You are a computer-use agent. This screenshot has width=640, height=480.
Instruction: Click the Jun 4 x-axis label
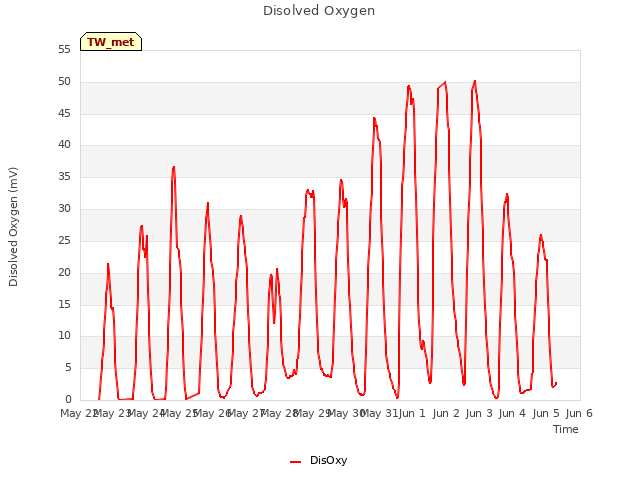512,413
